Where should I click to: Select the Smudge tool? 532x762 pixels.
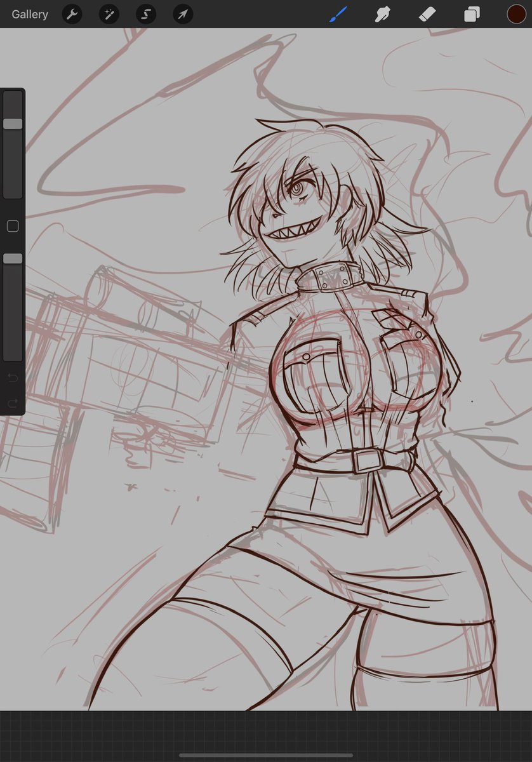pos(382,14)
